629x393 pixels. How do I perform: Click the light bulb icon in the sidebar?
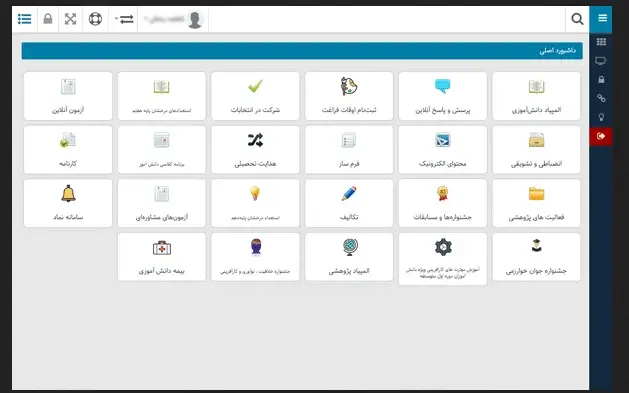click(x=601, y=117)
